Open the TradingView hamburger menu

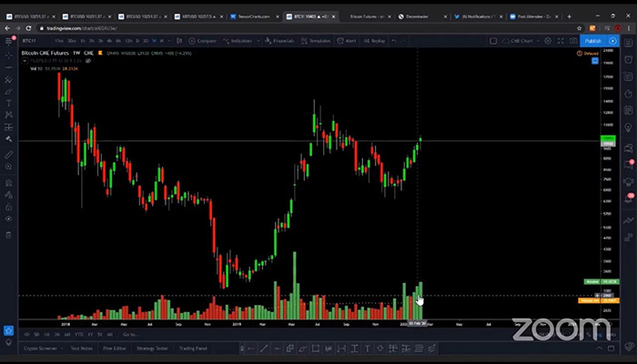click(x=8, y=41)
